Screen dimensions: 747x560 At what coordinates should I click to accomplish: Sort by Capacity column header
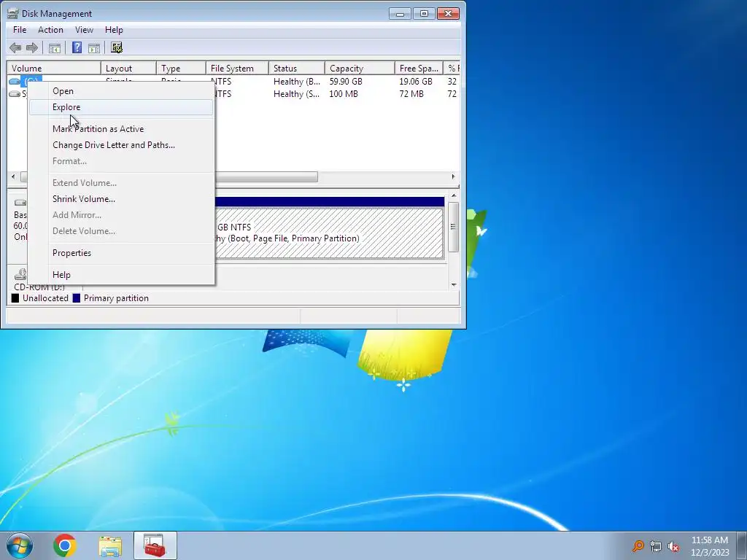360,68
